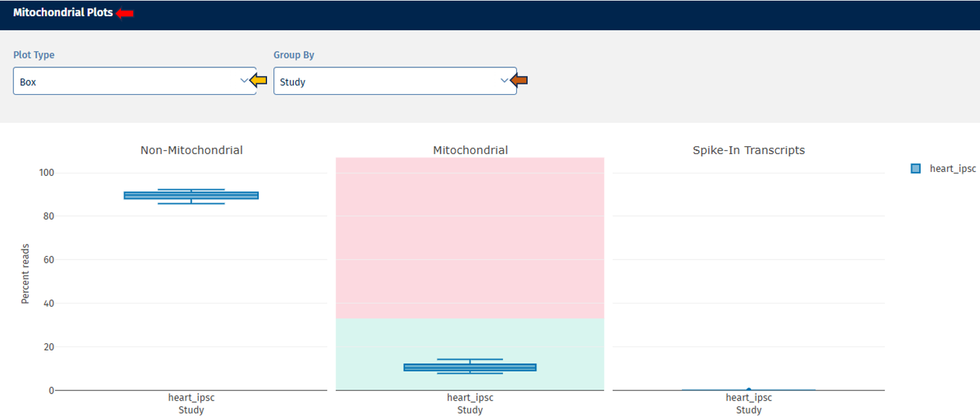
Task: Click the brown arrow next to Group By
Action: tap(519, 81)
